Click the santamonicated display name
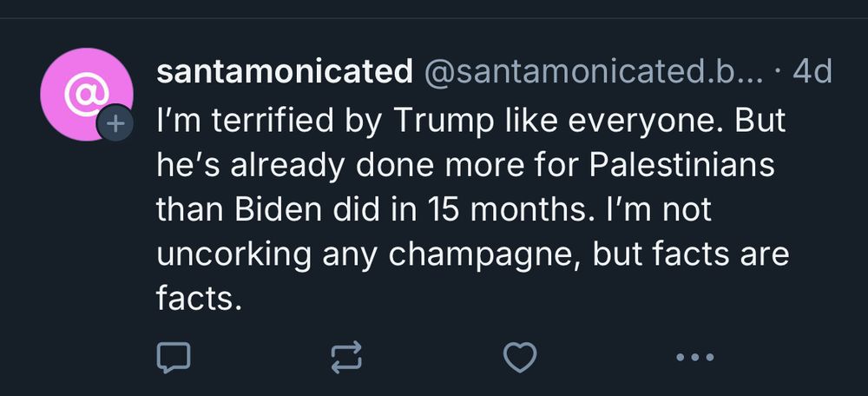Viewport: 868px width, 396px height. click(x=284, y=73)
